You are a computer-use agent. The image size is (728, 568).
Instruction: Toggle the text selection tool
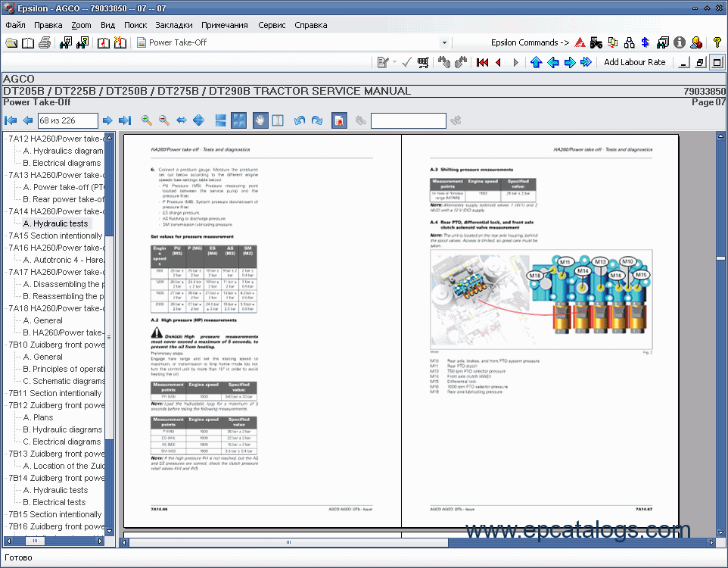pos(278,121)
